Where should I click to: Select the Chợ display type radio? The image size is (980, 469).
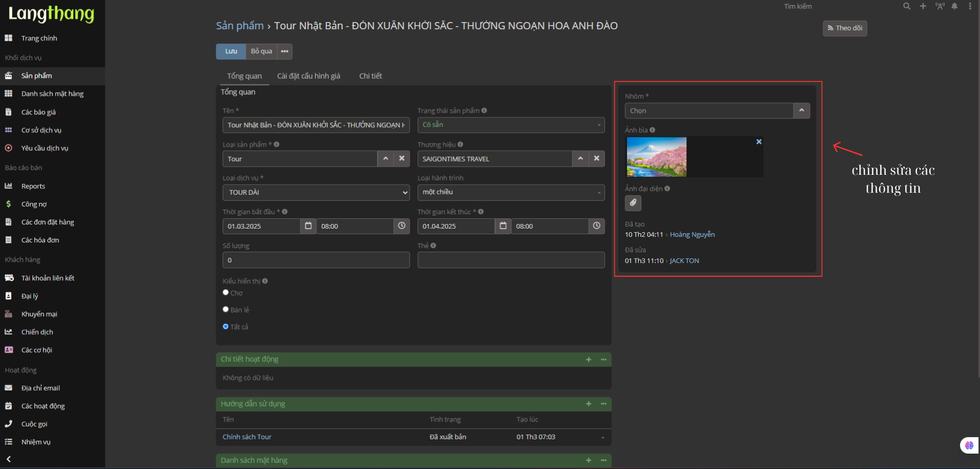point(225,293)
